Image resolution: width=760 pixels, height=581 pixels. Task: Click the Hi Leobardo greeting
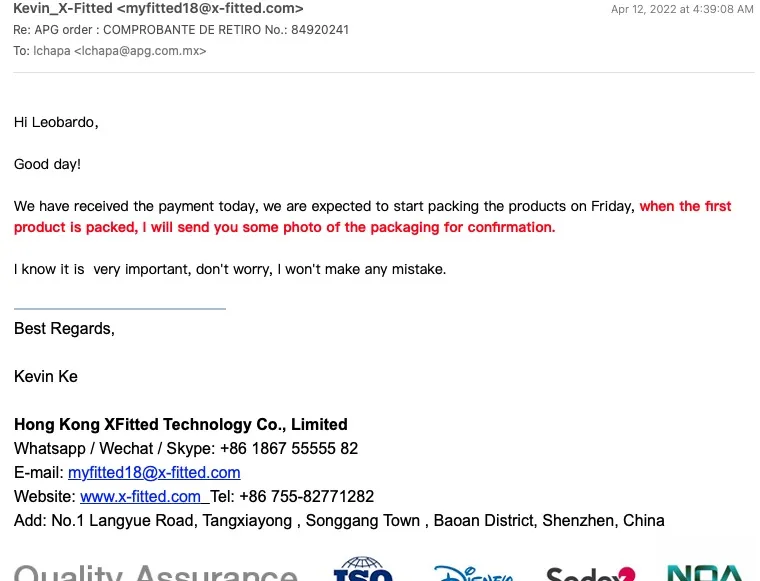tap(56, 122)
